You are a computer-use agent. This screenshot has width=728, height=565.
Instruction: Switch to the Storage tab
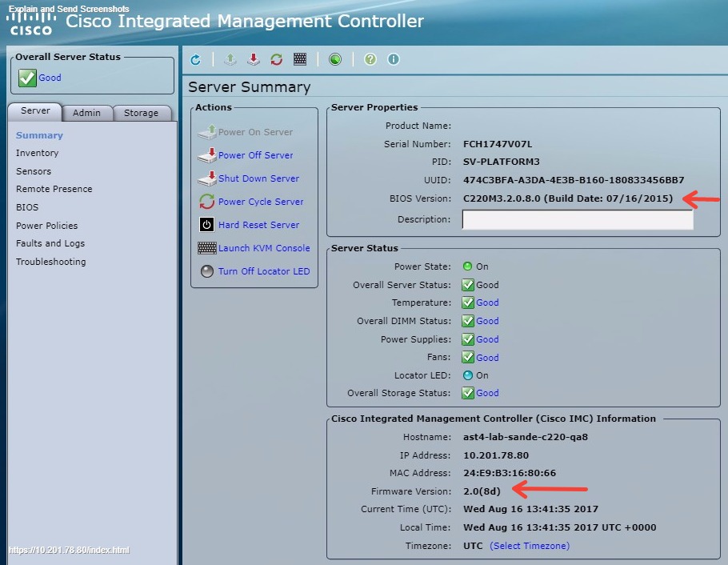[x=141, y=113]
